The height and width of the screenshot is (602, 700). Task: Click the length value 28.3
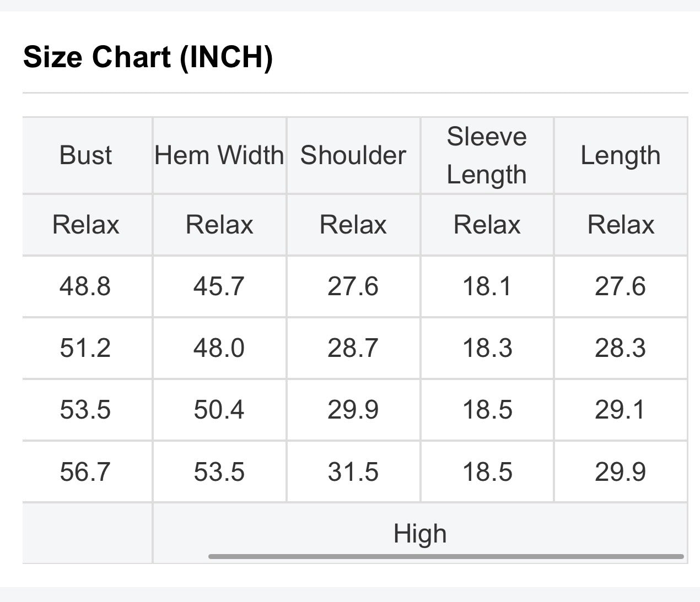[x=620, y=348]
